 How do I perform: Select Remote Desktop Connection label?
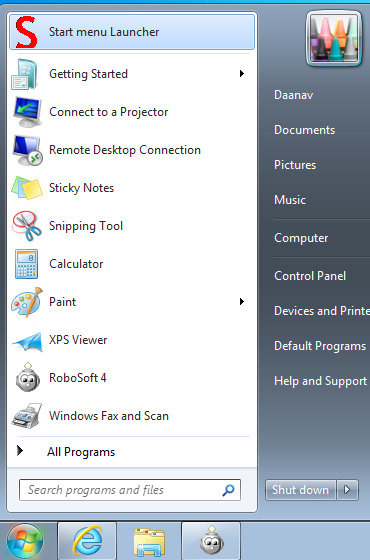pyautogui.click(x=125, y=150)
